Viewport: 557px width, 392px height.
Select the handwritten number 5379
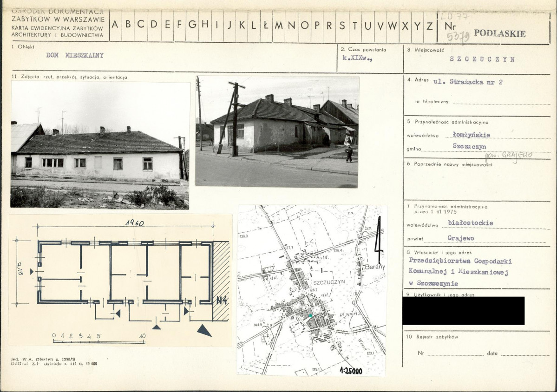[x=458, y=36]
